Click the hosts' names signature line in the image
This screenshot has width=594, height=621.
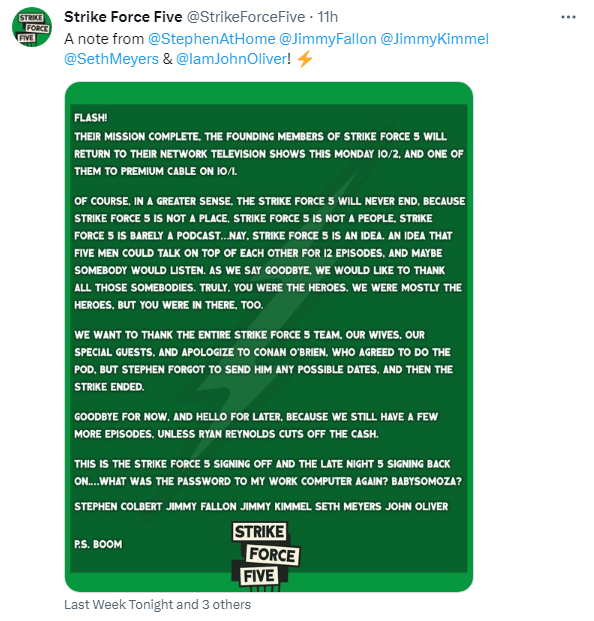pyautogui.click(x=261, y=507)
